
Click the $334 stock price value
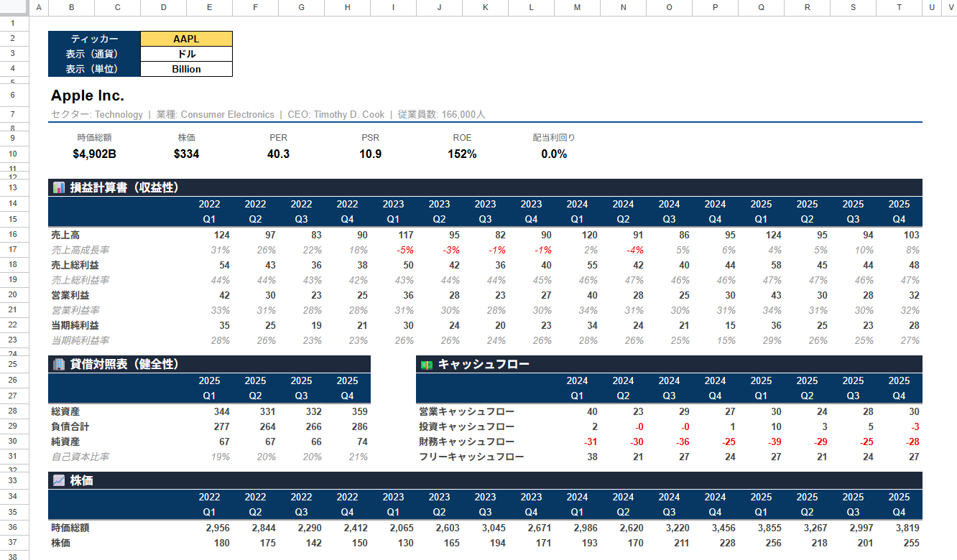tap(187, 154)
